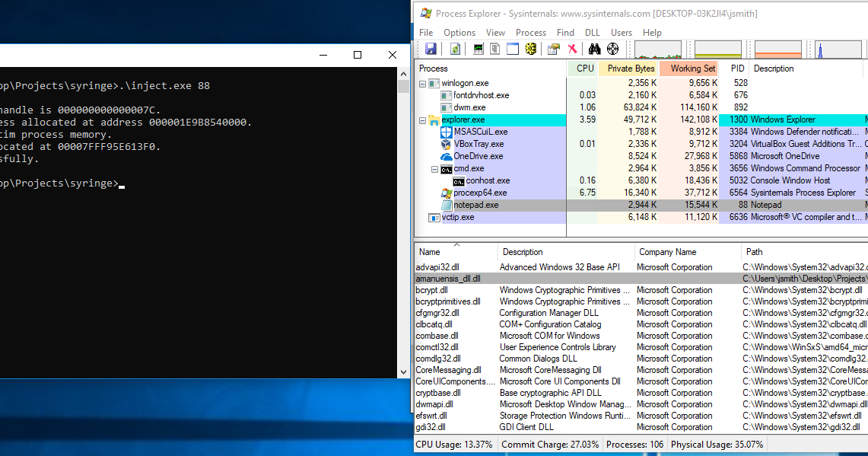Select the winlogon.exe process row
The image size is (868, 456).
[642, 83]
